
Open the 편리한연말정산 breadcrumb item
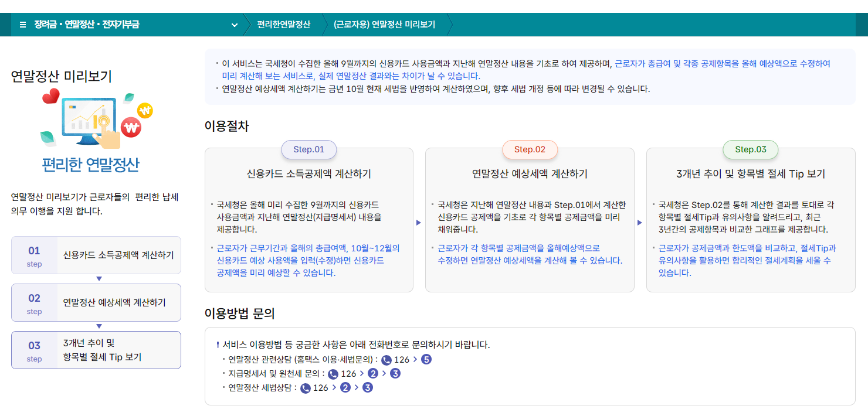283,25
